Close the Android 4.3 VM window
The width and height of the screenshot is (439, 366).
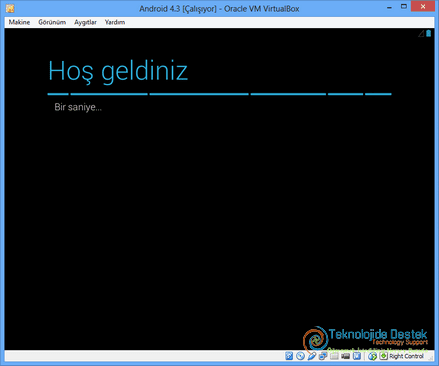point(423,6)
